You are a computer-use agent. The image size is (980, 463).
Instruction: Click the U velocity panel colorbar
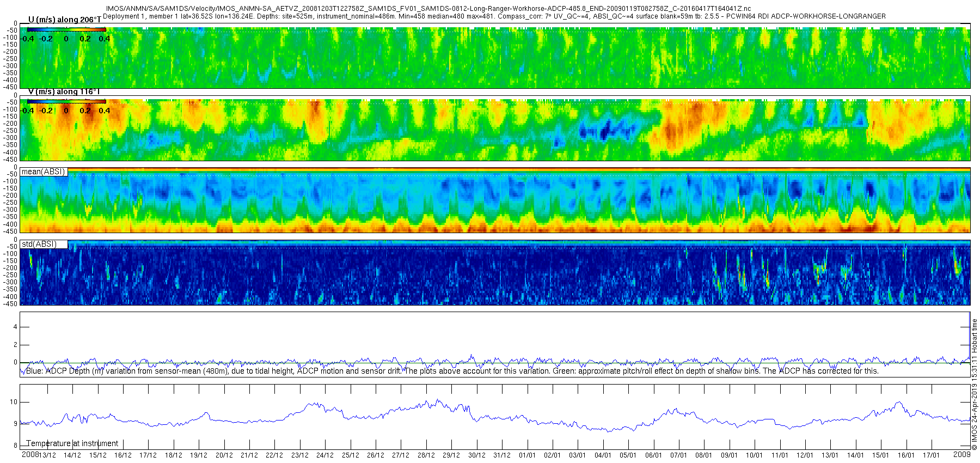coord(66,29)
